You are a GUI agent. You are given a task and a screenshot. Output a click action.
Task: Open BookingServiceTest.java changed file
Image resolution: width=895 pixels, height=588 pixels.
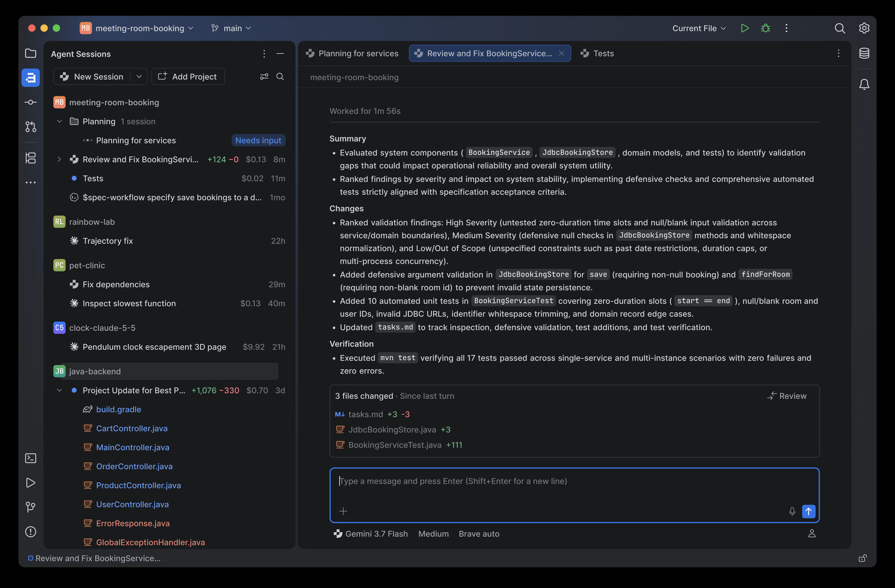[395, 445]
